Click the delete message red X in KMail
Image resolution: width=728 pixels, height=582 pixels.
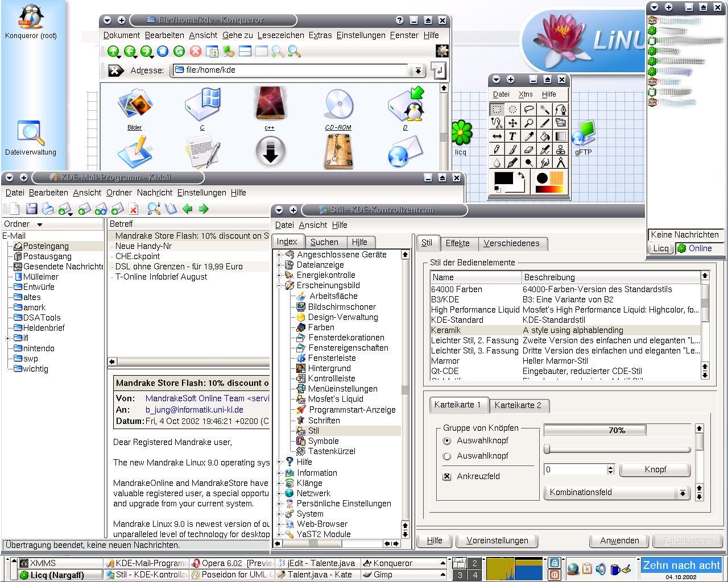134,209
